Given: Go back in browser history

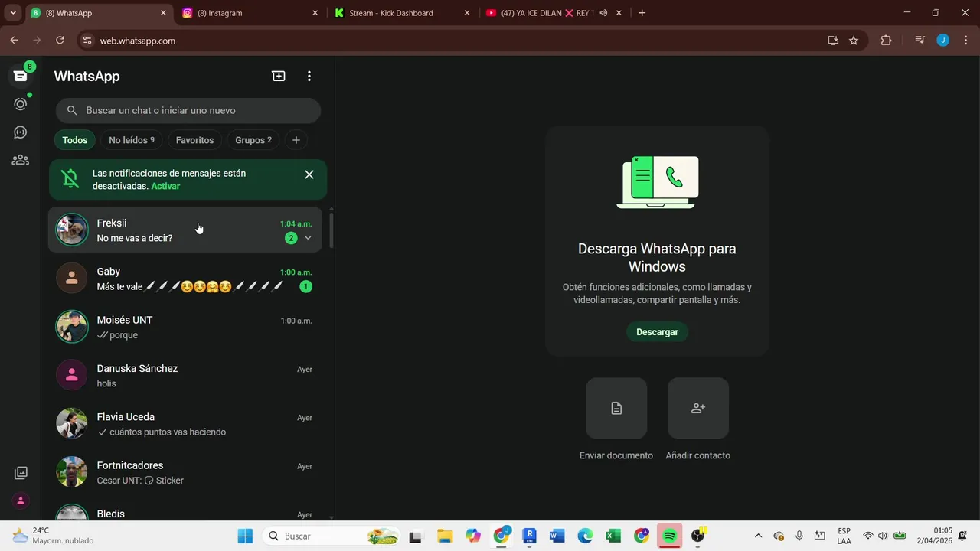Looking at the screenshot, I should click(x=14, y=41).
